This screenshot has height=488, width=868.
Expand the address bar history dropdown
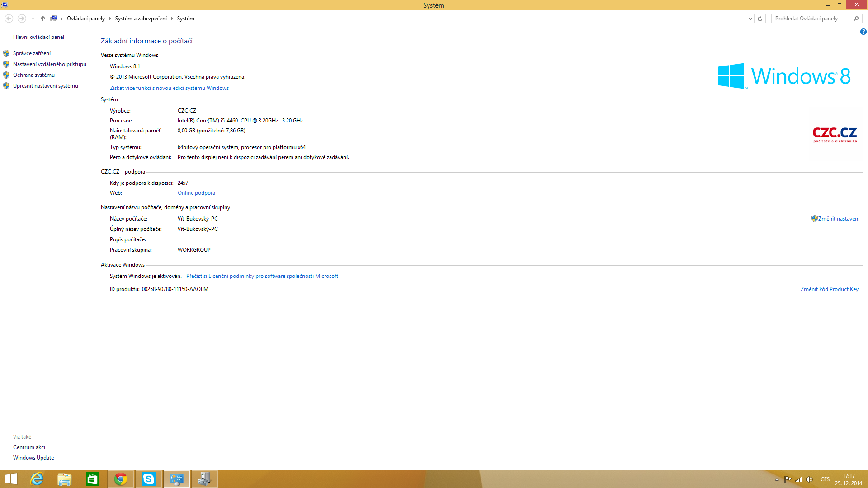coord(750,19)
